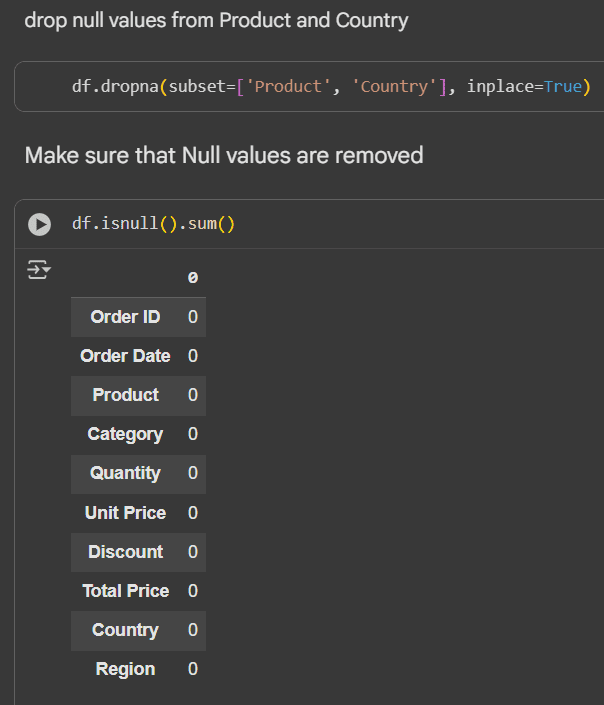Click the Total Price row label
Image resolution: width=604 pixels, height=705 pixels.
(125, 591)
